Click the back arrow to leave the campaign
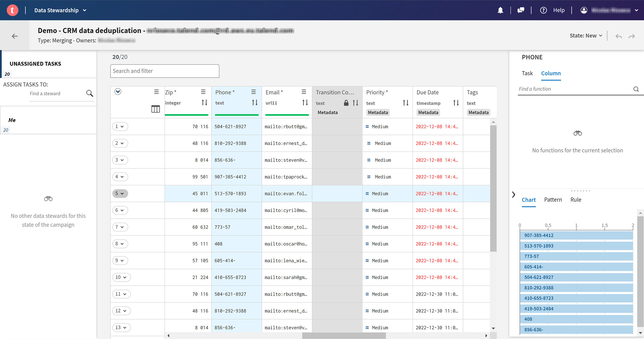 [15, 36]
